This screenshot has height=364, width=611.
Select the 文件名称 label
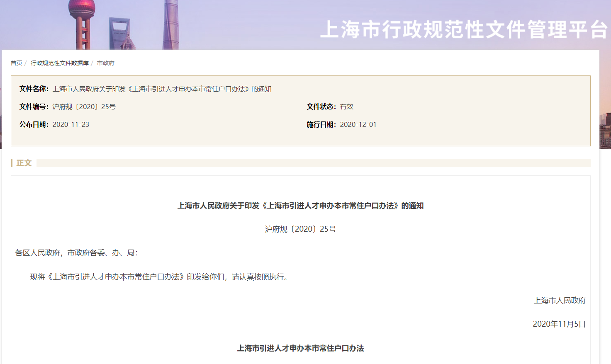click(34, 89)
